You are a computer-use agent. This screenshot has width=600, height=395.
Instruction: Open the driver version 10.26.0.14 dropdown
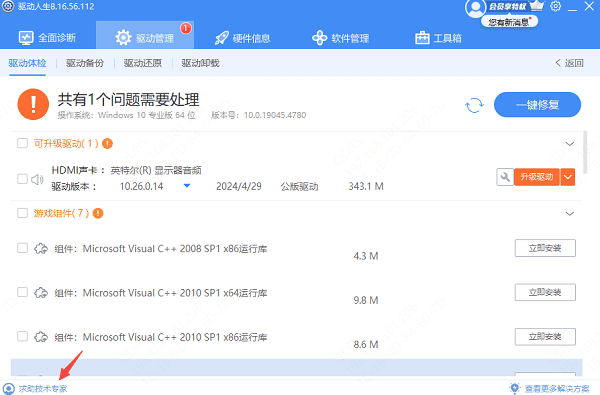187,186
